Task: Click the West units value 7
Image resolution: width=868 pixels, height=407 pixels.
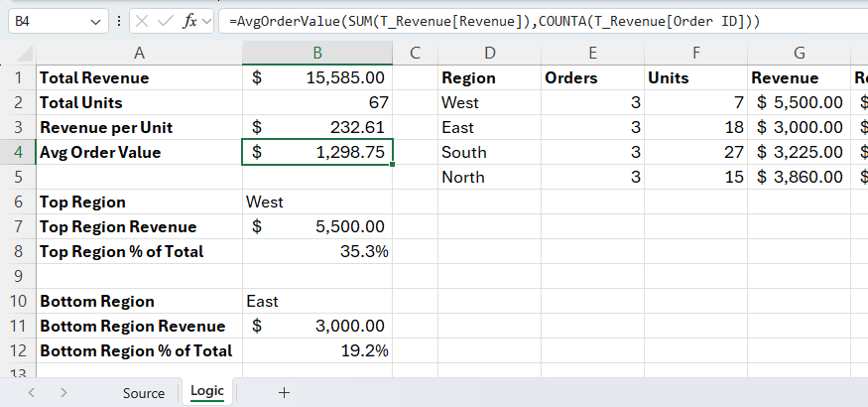Action: [x=695, y=102]
